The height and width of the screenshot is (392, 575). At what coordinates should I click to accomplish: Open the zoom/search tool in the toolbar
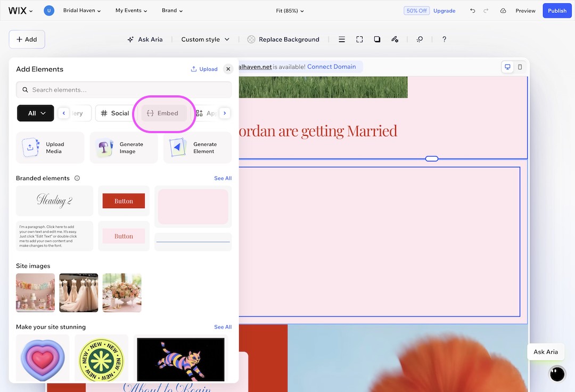pyautogui.click(x=420, y=39)
